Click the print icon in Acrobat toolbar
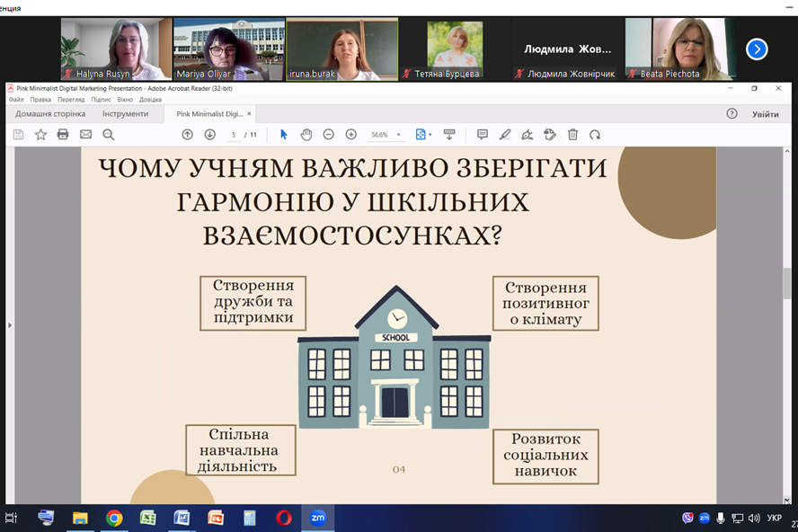The width and height of the screenshot is (798, 532). (x=63, y=135)
